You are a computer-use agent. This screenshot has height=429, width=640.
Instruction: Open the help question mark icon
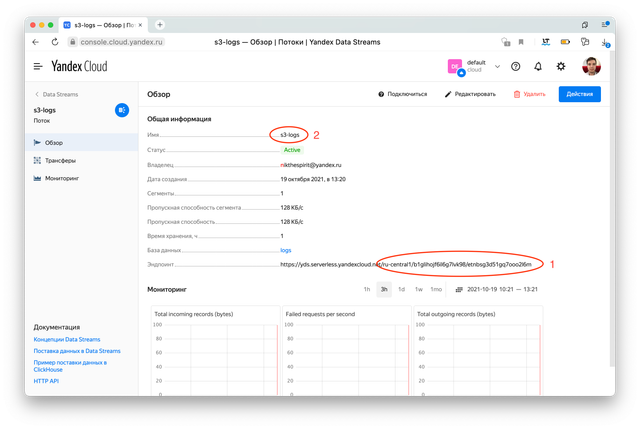click(515, 66)
